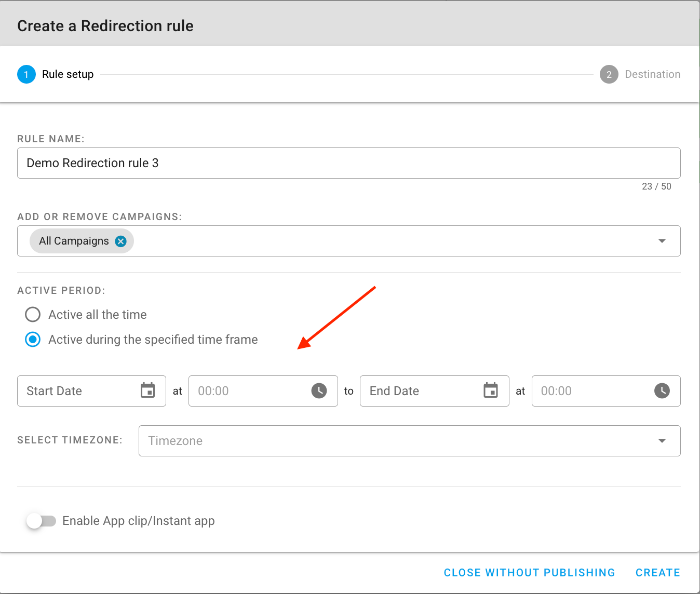Open the Start Date calendar icon
This screenshot has width=700, height=594.
tap(148, 390)
